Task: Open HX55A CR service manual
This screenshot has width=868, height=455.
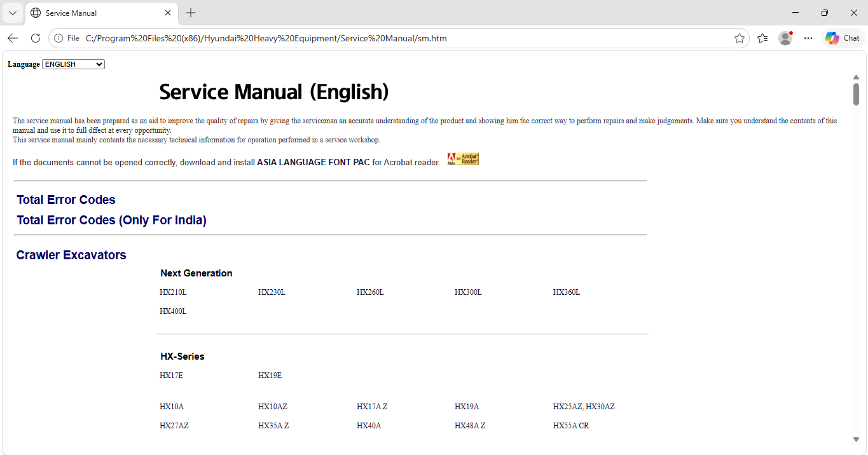Action: pyautogui.click(x=571, y=426)
